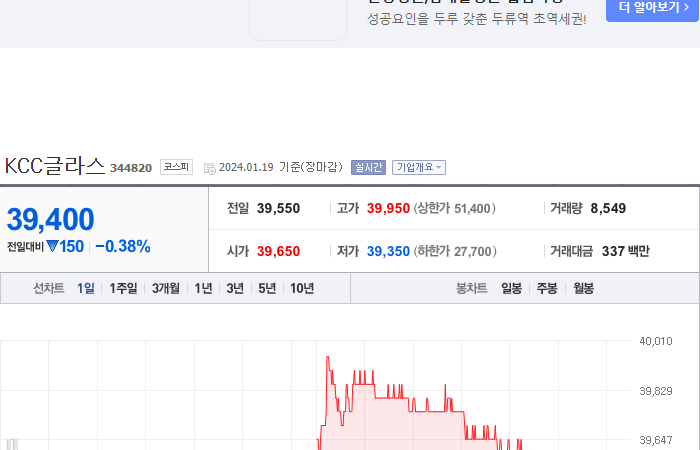Select the 1주일 line chart tab
This screenshot has width=700, height=450.
(123, 288)
